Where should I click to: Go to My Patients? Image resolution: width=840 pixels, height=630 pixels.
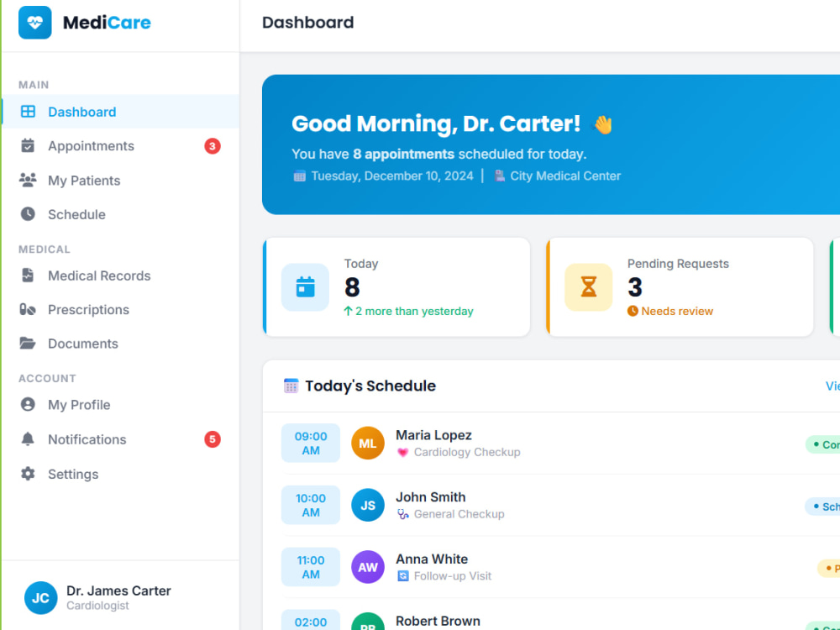(x=120, y=181)
